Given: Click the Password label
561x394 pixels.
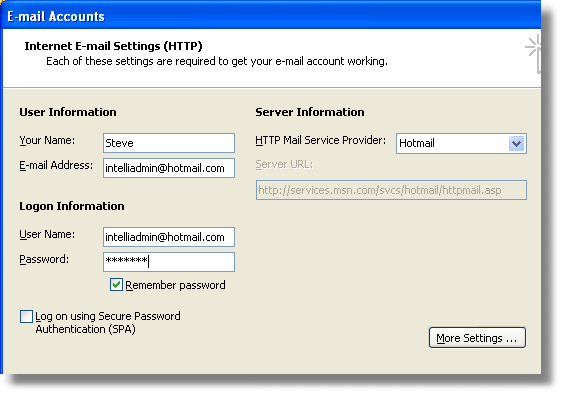Looking at the screenshot, I should coord(44,259).
